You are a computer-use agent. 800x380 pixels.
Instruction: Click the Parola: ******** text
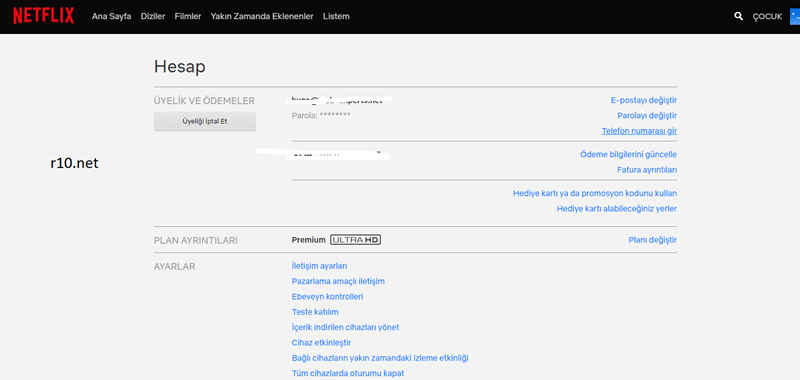pyautogui.click(x=321, y=115)
